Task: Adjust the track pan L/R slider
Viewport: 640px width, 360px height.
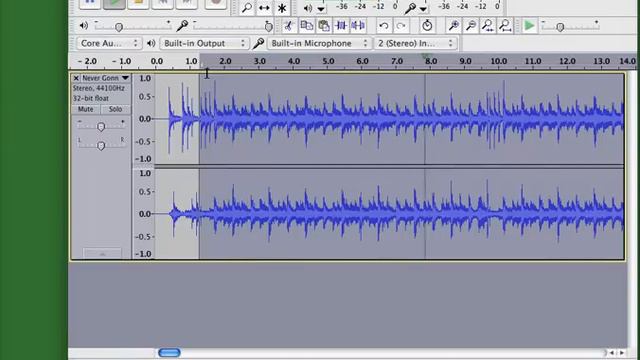Action: pyautogui.click(x=101, y=145)
